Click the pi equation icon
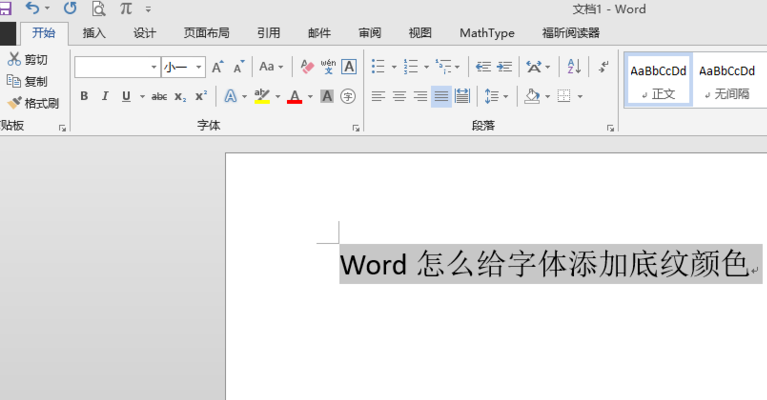This screenshot has height=400, width=767. (126, 8)
